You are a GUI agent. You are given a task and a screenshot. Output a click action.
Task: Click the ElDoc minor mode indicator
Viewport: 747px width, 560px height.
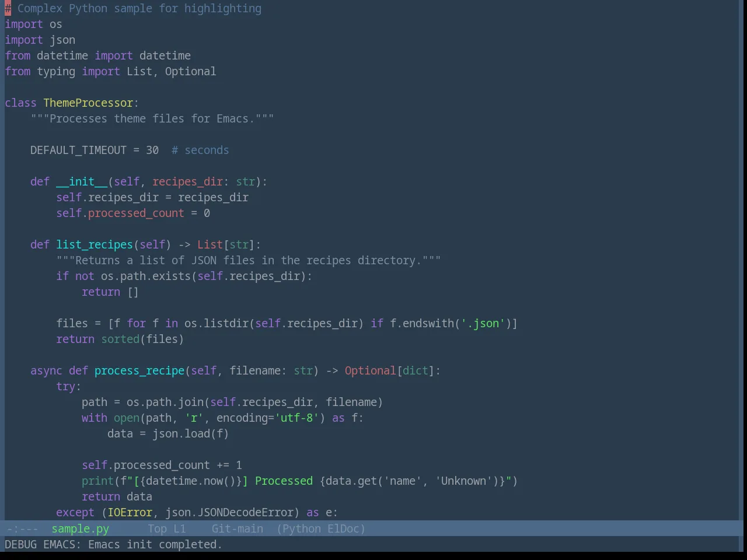click(343, 528)
